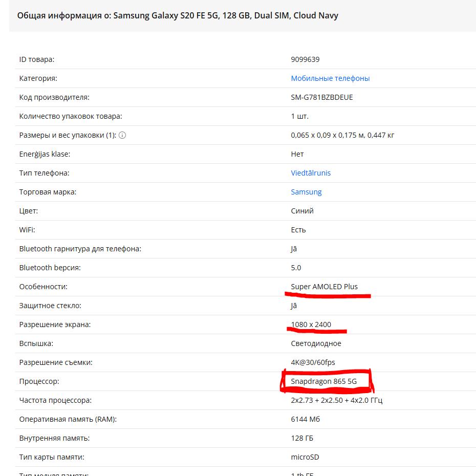Click the package size value with 0,447 кг
Image resolution: width=476 pixels, height=476 pixels.
pyautogui.click(x=342, y=135)
